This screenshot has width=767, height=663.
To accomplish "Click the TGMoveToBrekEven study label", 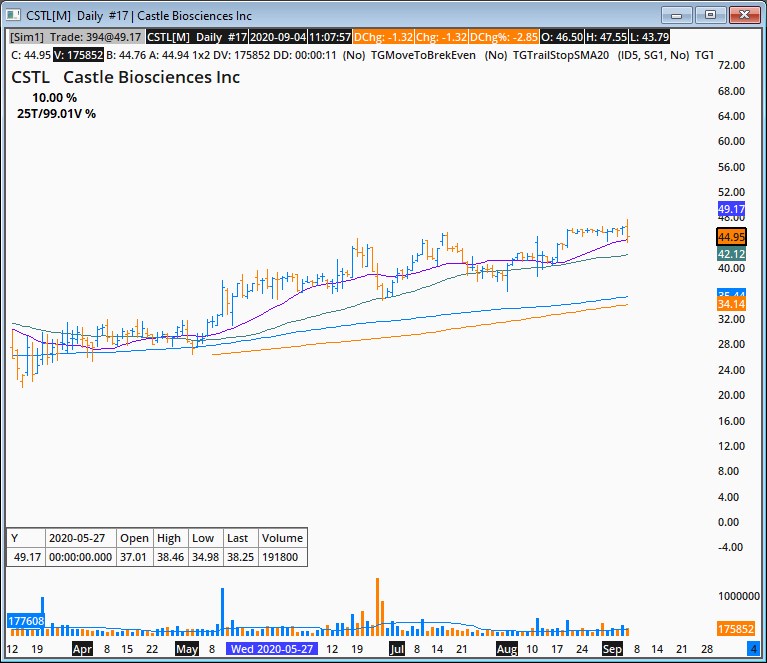I will coord(423,55).
